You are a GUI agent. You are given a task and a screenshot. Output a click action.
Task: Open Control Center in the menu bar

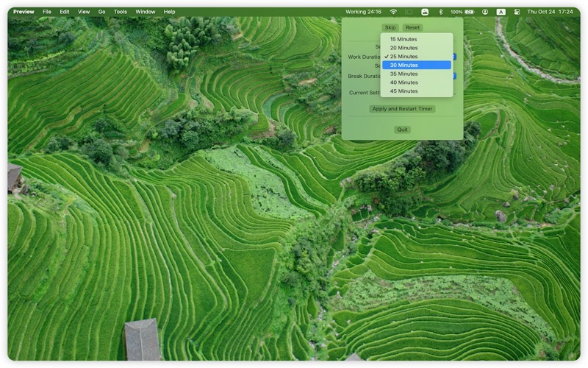[x=517, y=12]
